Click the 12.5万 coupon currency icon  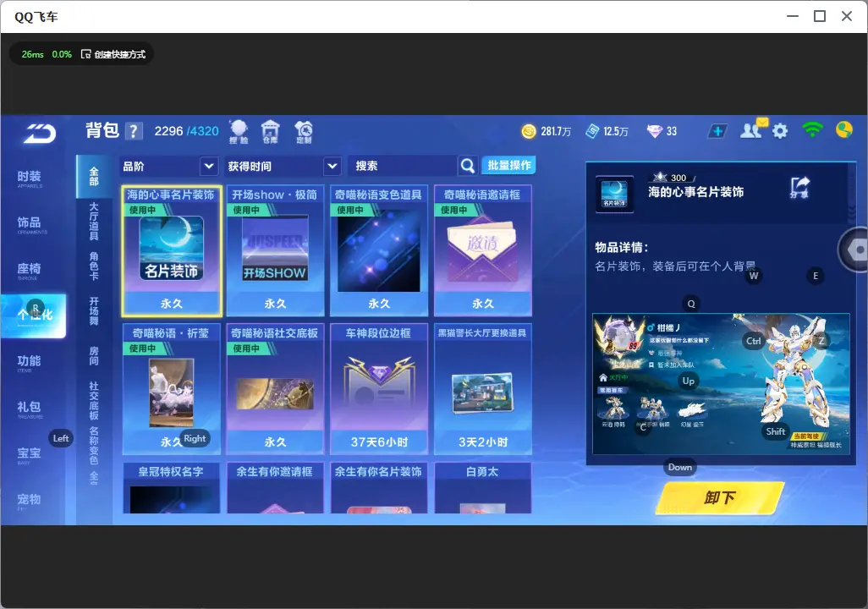tap(592, 131)
